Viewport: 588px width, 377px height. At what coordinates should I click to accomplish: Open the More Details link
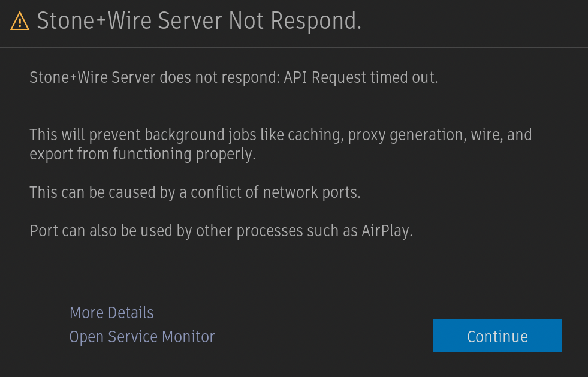pyautogui.click(x=111, y=313)
